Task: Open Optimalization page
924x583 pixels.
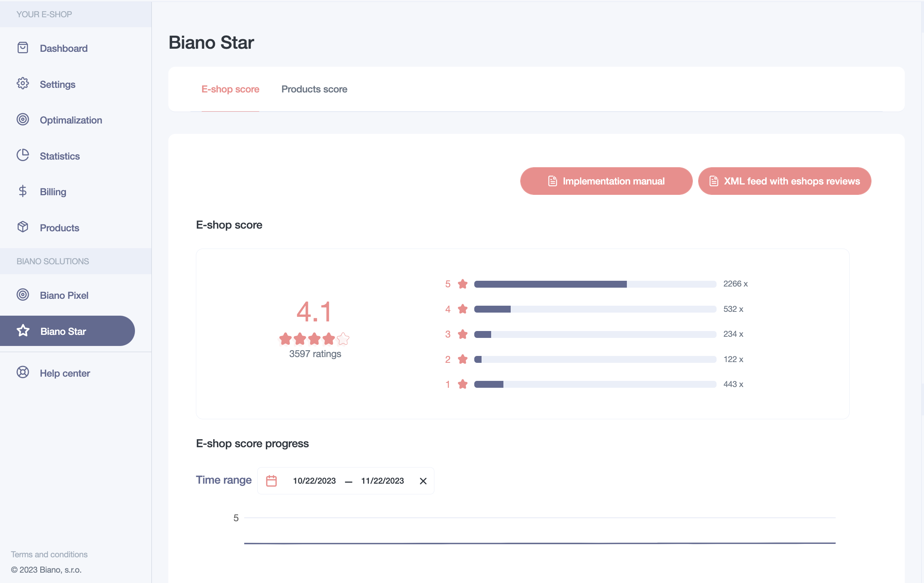Action: point(71,120)
